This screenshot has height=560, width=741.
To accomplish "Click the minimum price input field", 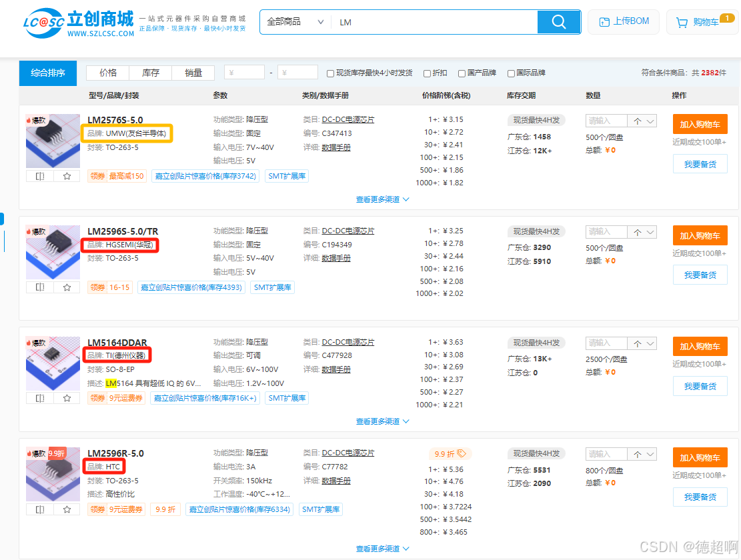I will (244, 73).
